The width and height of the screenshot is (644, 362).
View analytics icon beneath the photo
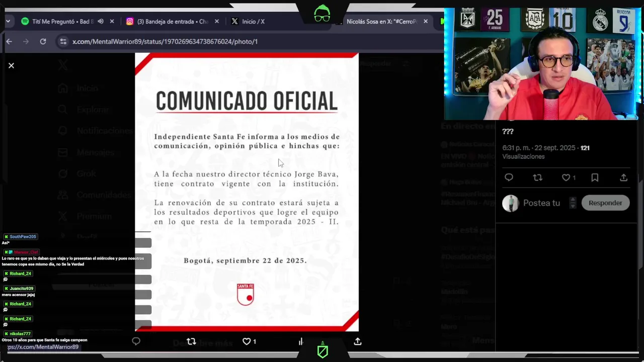[301, 341]
